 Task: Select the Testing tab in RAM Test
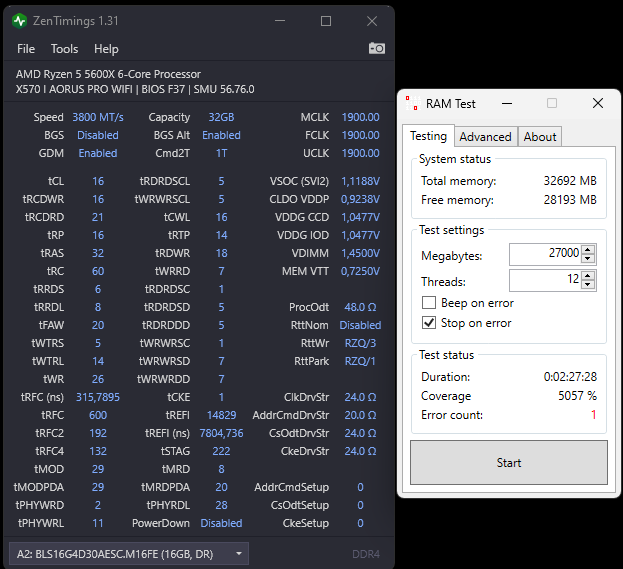tap(428, 136)
